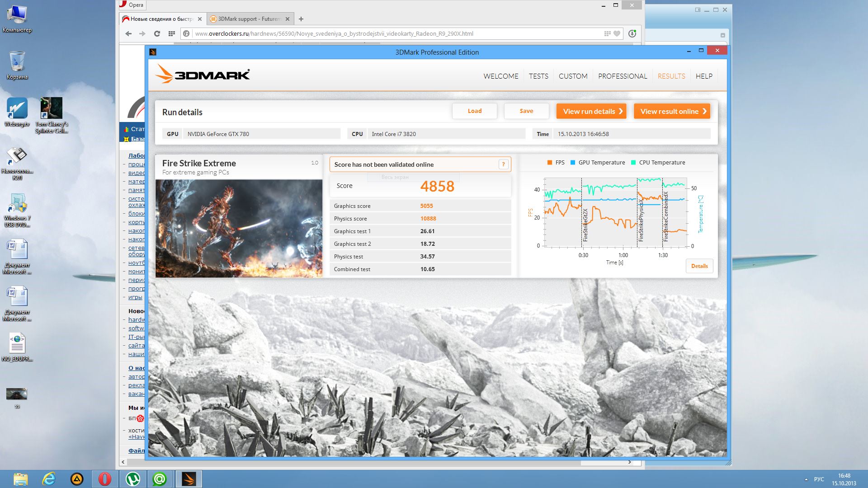Select the NO_EDUPR file icon on desktop
Viewport: 868px width, 488px height.
(x=17, y=347)
